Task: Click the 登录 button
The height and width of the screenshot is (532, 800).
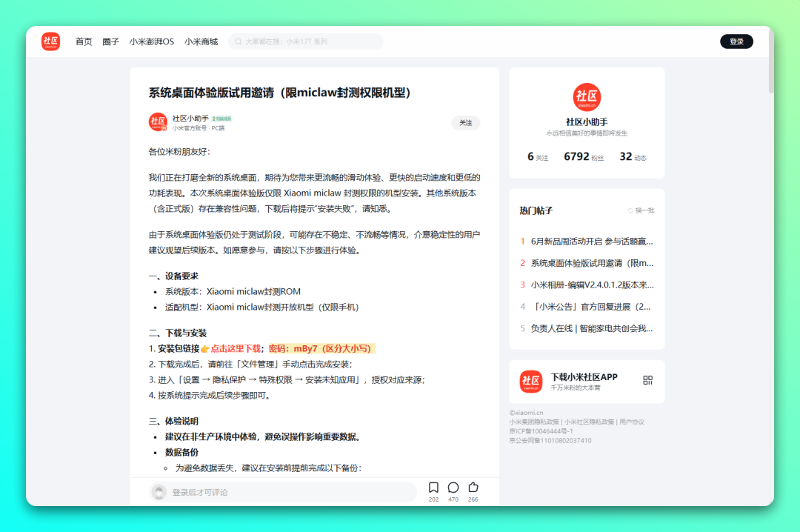Action: pyautogui.click(x=736, y=41)
